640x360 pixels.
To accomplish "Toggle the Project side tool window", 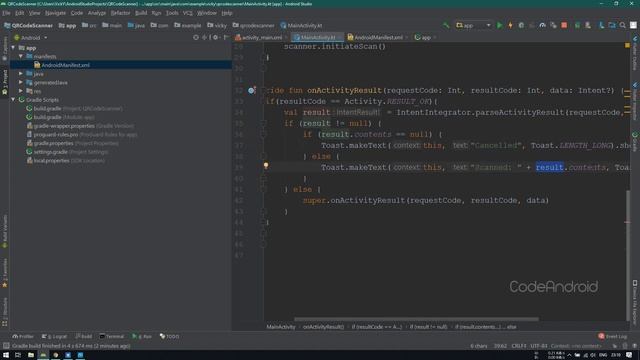I will (x=4, y=82).
